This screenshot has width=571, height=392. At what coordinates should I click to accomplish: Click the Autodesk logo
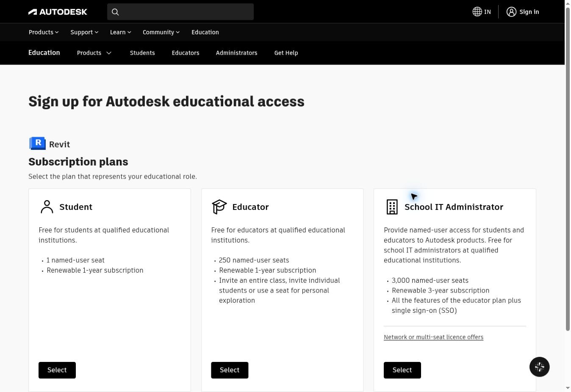(x=58, y=12)
